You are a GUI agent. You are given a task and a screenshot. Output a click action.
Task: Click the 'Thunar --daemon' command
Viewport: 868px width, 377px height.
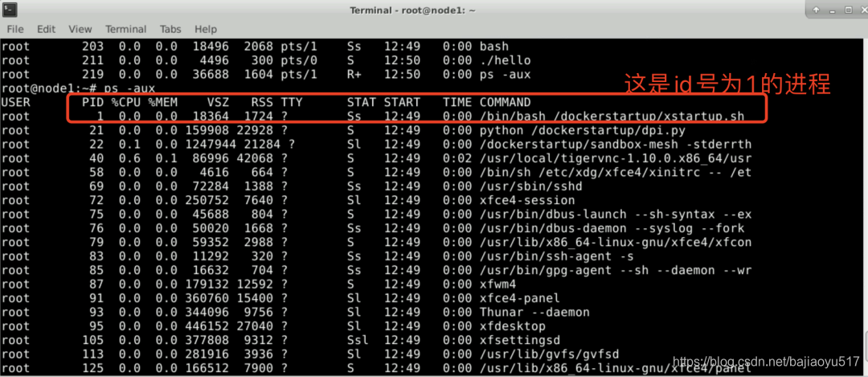pos(534,312)
